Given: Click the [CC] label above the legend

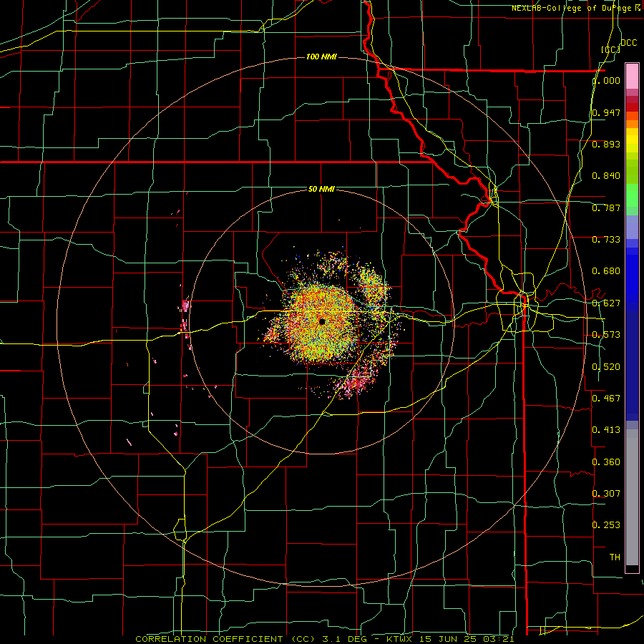Looking at the screenshot, I should (x=610, y=49).
